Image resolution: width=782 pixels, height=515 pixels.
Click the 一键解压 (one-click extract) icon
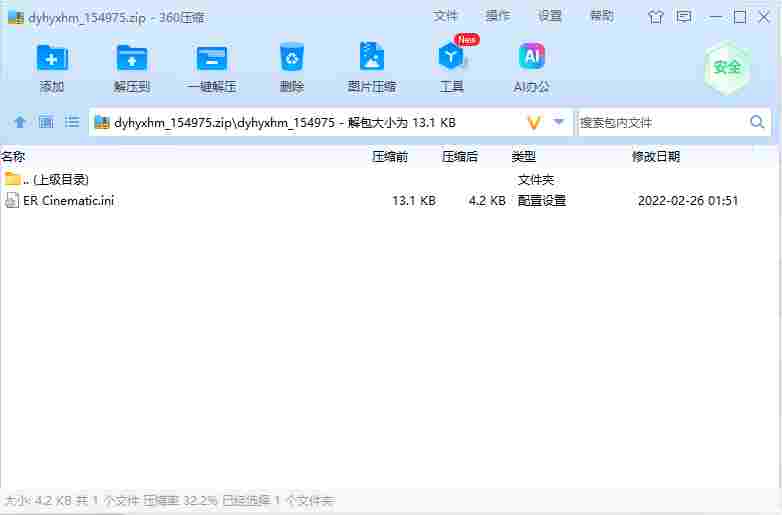click(212, 58)
